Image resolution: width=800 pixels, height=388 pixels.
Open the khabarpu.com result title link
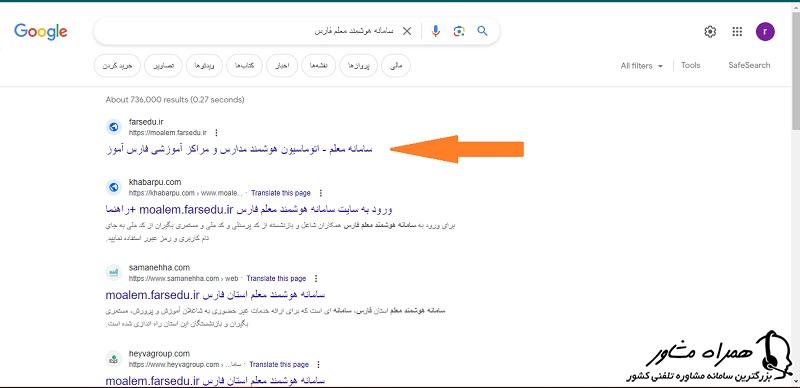pos(249,209)
